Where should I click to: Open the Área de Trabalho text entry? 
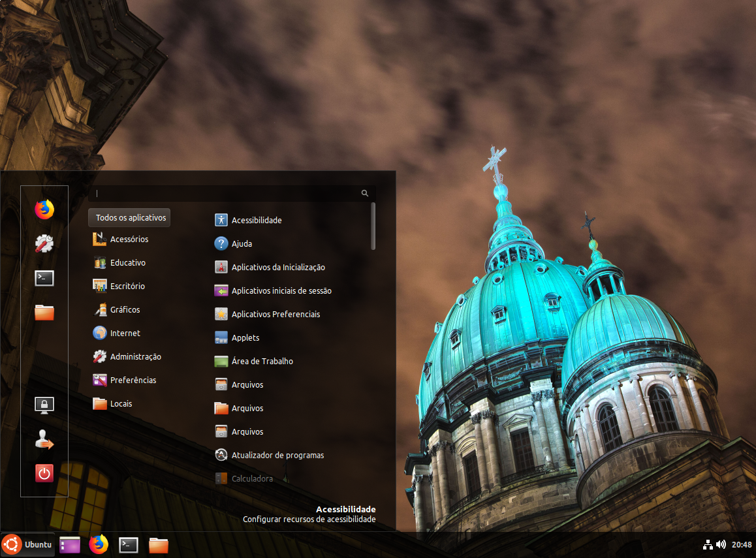(262, 362)
